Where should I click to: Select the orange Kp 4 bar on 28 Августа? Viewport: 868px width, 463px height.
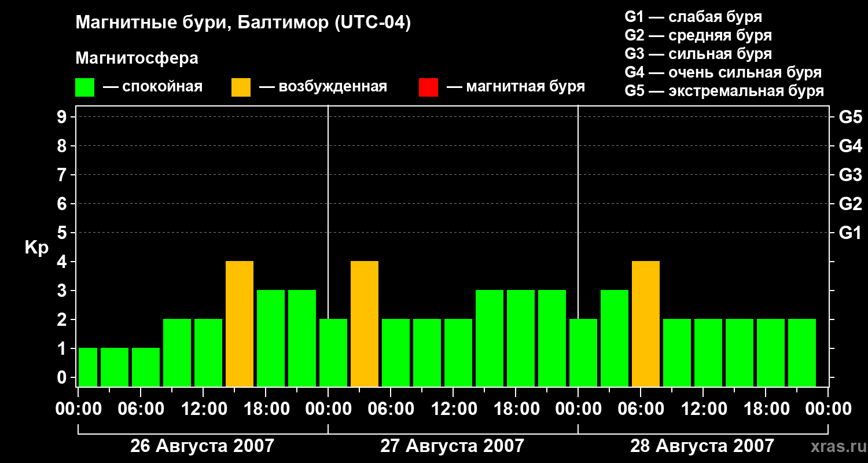(646, 324)
